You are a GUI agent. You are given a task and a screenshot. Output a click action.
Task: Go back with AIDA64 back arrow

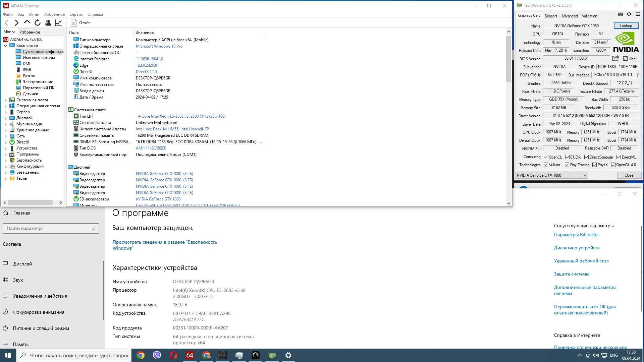pyautogui.click(x=7, y=23)
